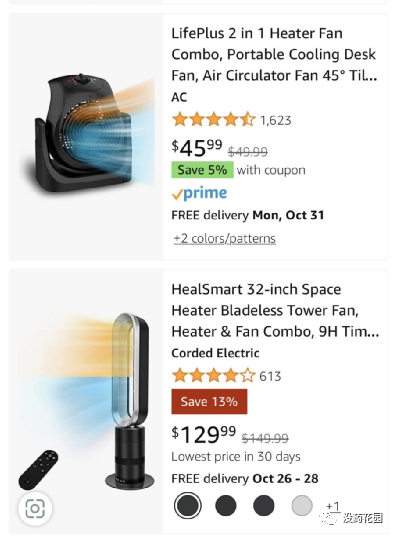Select the $129.99 price
This screenshot has height=536, width=395.
204,434
